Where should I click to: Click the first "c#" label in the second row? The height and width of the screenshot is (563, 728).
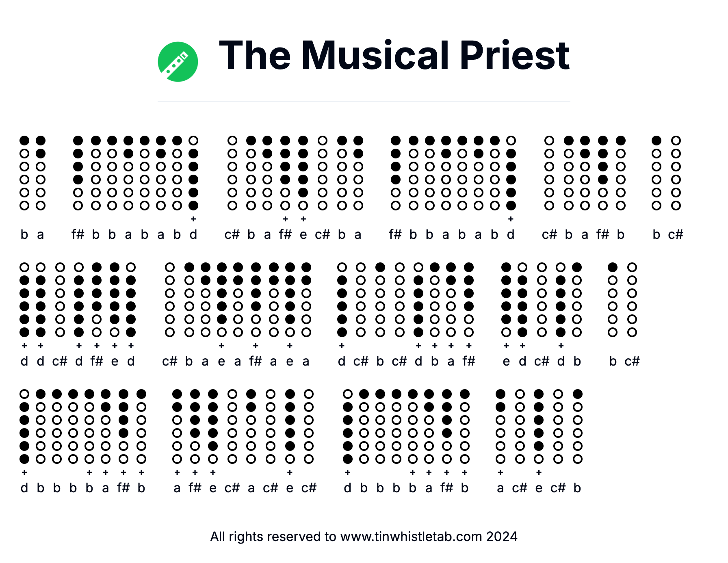point(60,361)
